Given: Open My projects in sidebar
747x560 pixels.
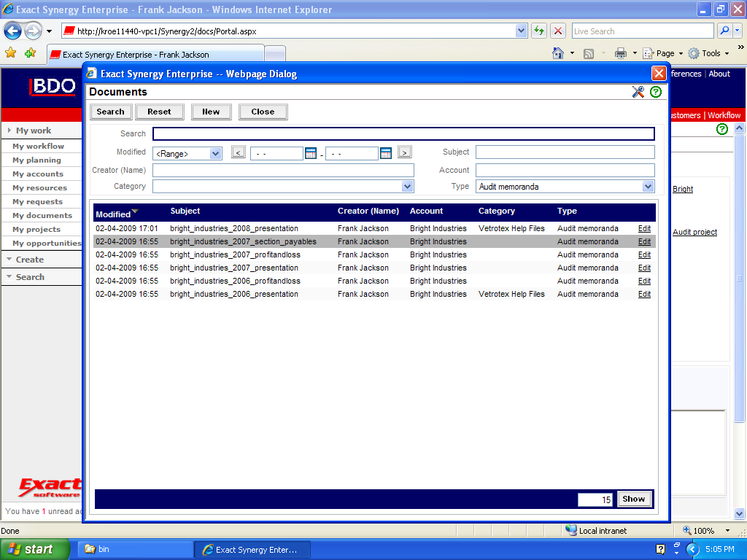Looking at the screenshot, I should click(x=36, y=229).
